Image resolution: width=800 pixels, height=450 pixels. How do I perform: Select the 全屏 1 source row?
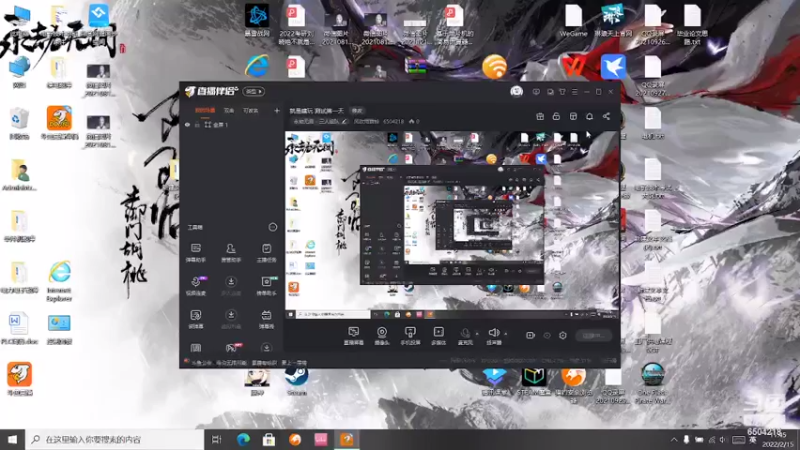click(232, 124)
